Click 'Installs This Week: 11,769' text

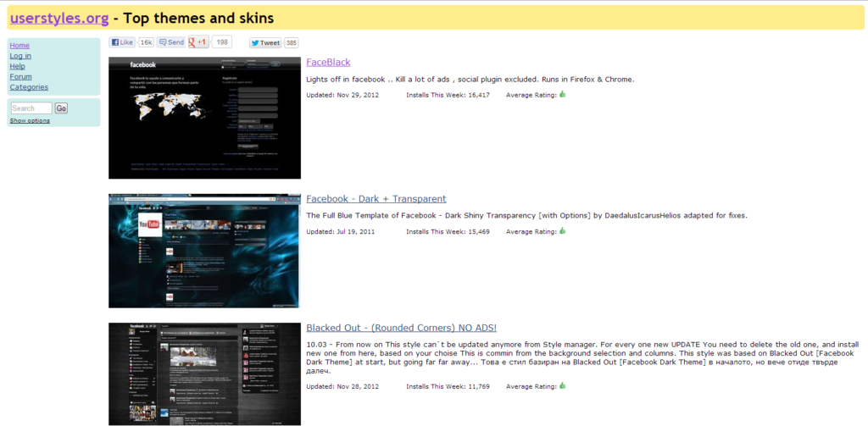pyautogui.click(x=448, y=386)
